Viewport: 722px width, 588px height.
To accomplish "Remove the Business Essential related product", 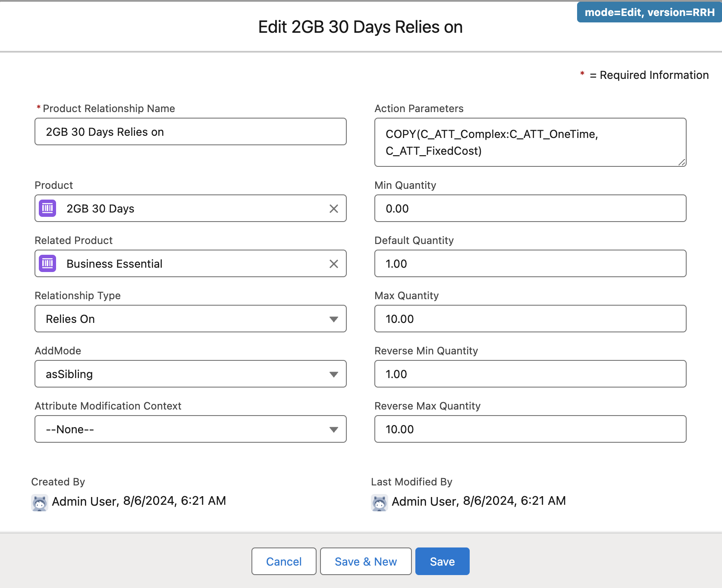I will [x=334, y=264].
